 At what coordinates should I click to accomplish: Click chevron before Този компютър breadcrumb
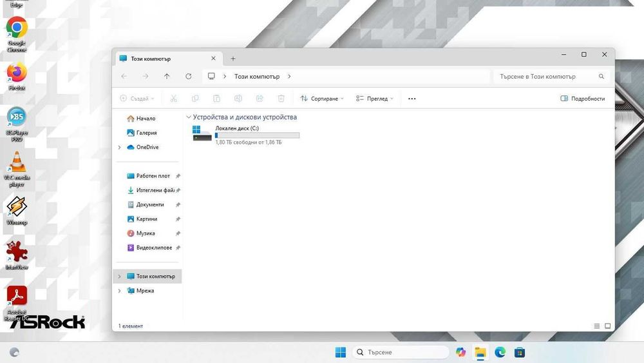(225, 77)
